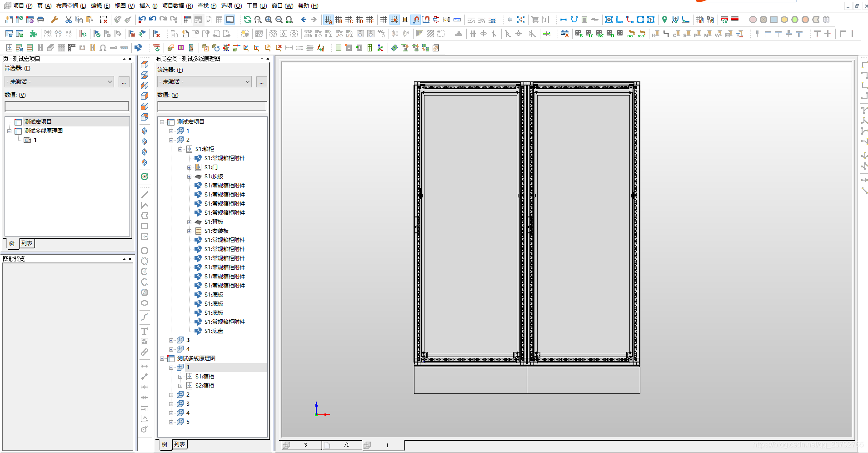The width and height of the screenshot is (868, 453).
Task: Click the ... button beside layout filter
Action: [261, 82]
